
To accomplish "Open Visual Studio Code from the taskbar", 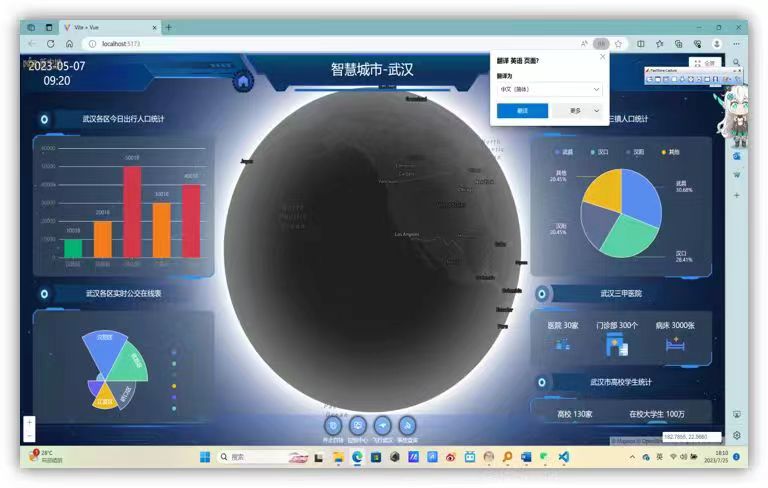I will click(x=563, y=457).
